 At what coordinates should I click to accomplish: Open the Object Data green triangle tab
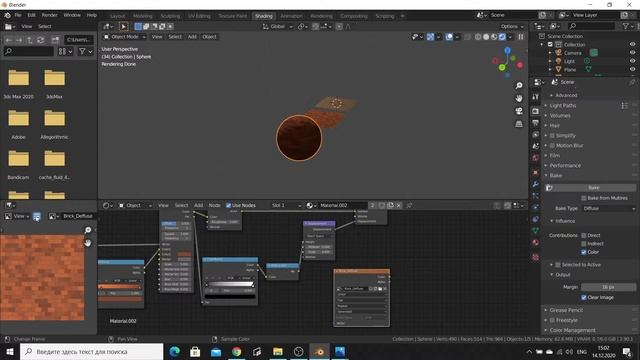coord(536,231)
